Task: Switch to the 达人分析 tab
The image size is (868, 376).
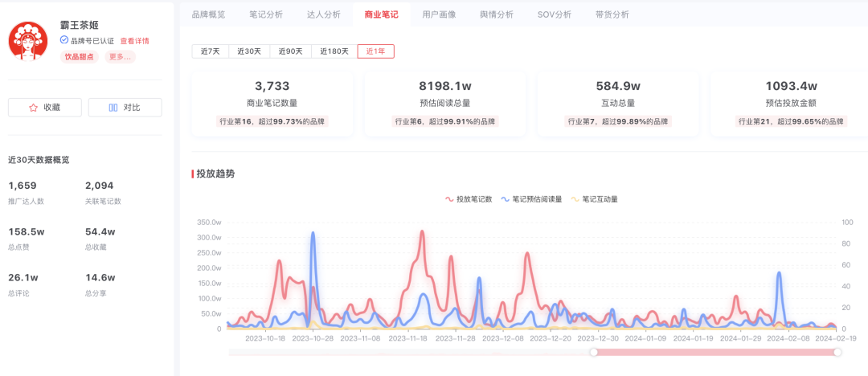Action: (324, 14)
